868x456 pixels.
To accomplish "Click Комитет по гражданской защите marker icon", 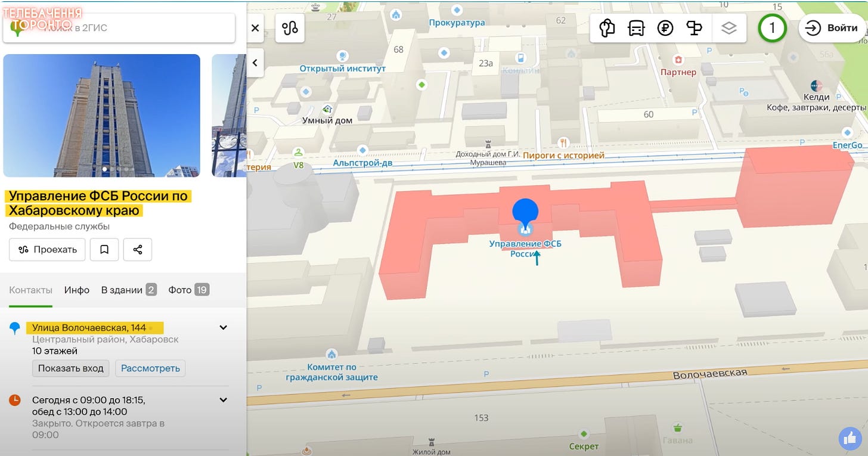I will coord(332,354).
